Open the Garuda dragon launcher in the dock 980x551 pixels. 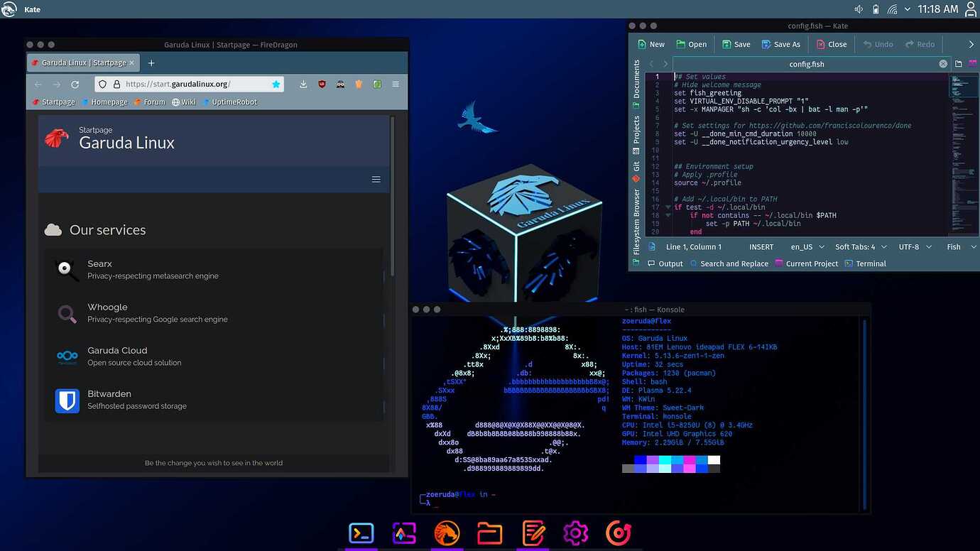pyautogui.click(x=447, y=533)
